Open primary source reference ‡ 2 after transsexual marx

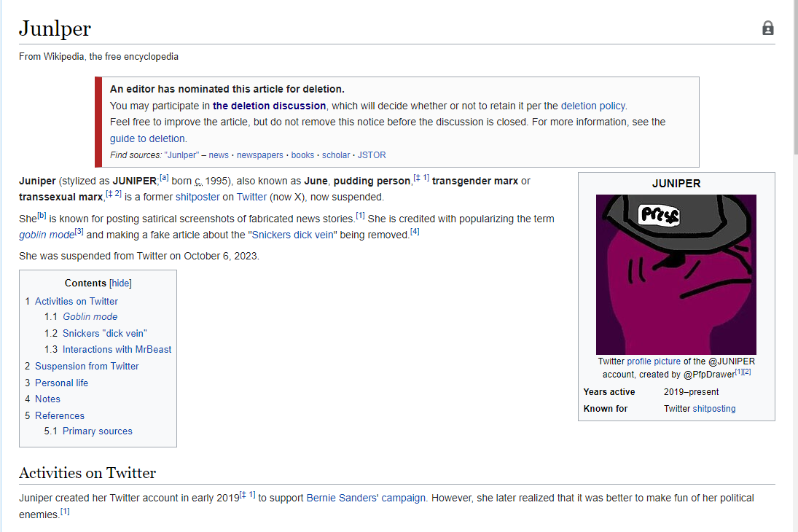(x=114, y=193)
